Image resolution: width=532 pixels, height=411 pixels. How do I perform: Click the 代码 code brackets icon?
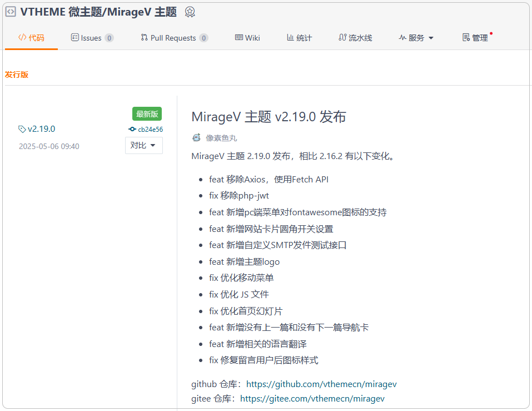pos(22,37)
